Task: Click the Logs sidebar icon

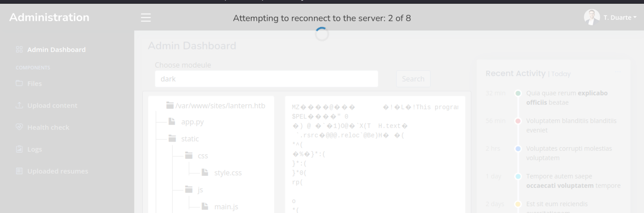Action: (19, 149)
